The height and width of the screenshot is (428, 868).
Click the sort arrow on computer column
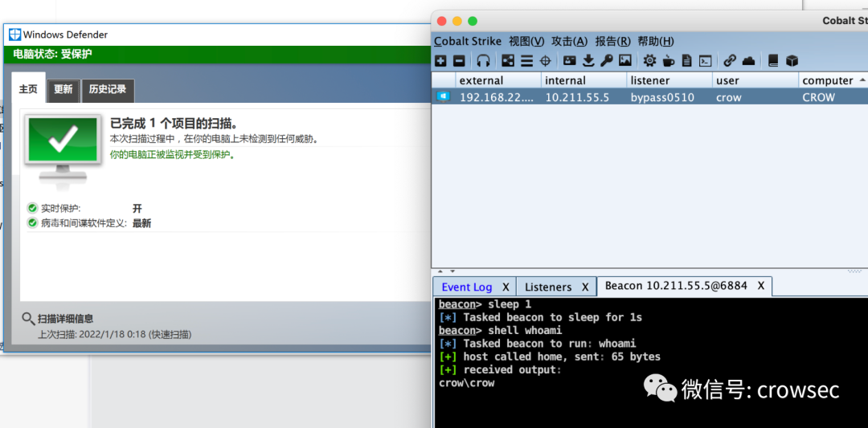862,80
